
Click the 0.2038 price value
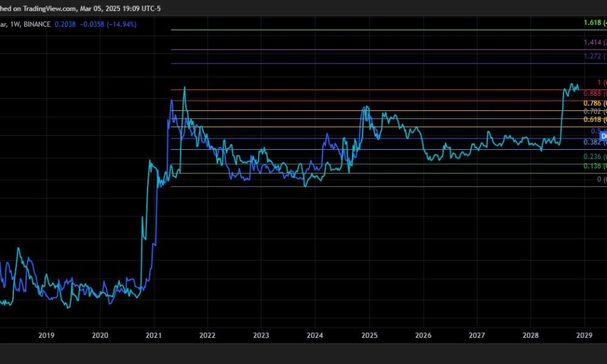(x=65, y=24)
